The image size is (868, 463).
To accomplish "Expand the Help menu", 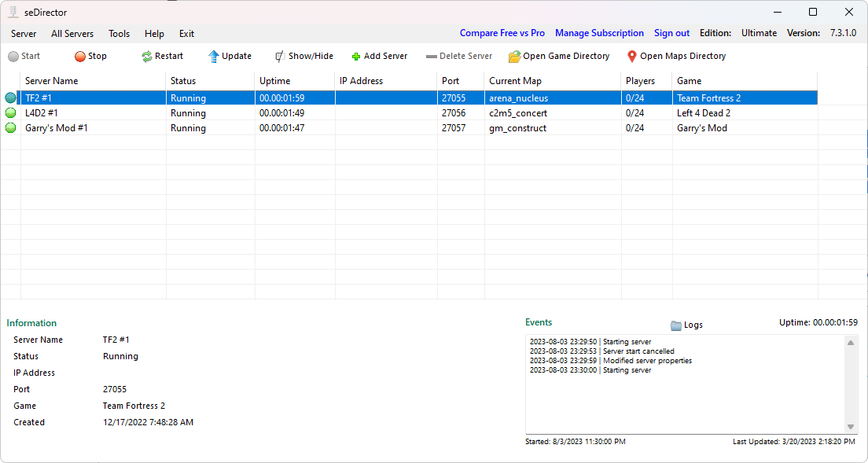I will (154, 34).
